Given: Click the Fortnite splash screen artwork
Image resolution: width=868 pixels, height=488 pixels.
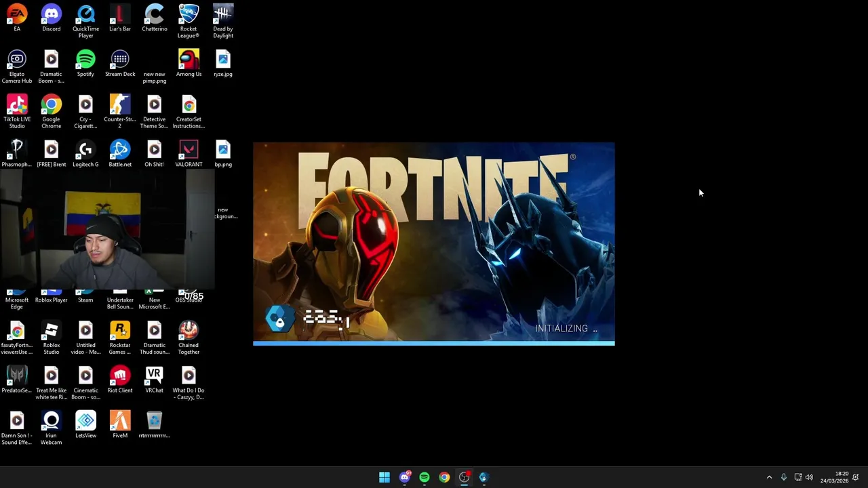Looking at the screenshot, I should coord(434,242).
